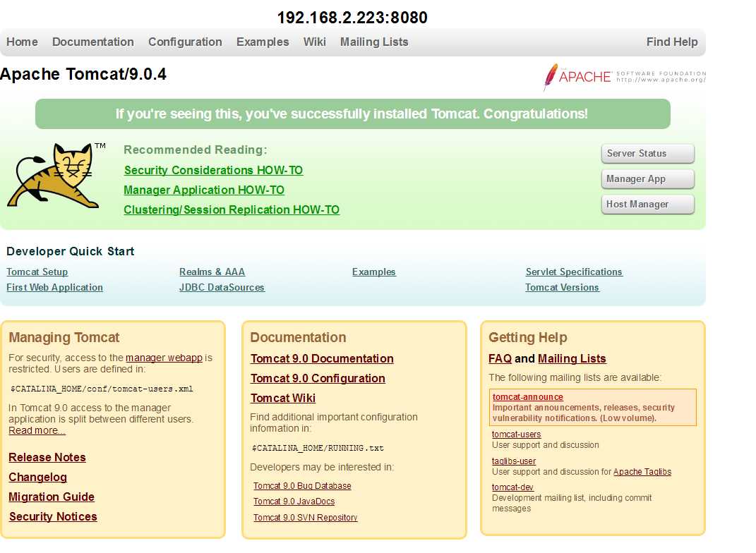Open Documentation in the top navigation bar

click(93, 42)
